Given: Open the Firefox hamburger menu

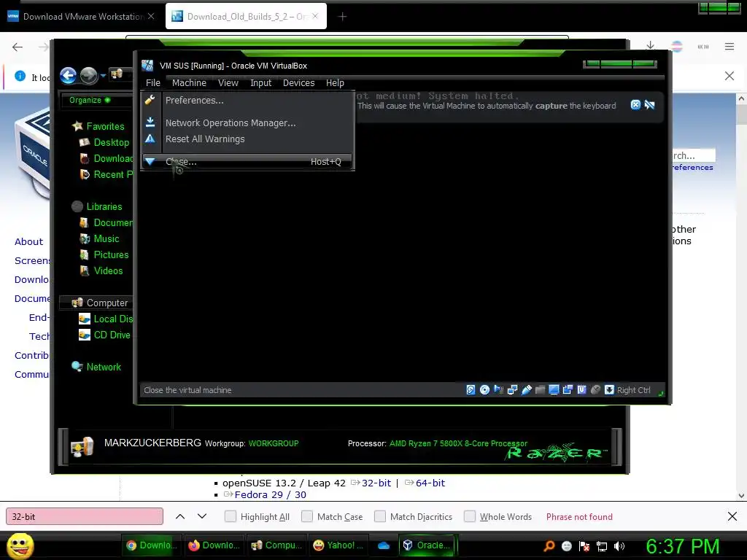Looking at the screenshot, I should [x=729, y=46].
